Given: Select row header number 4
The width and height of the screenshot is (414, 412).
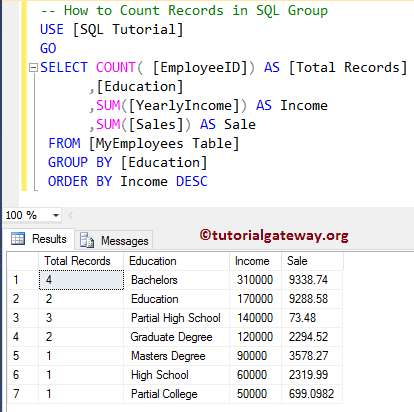Looking at the screenshot, I should click(23, 337).
